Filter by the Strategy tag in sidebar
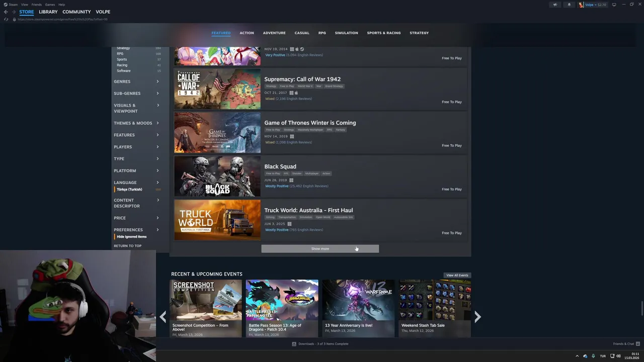 pyautogui.click(x=123, y=48)
